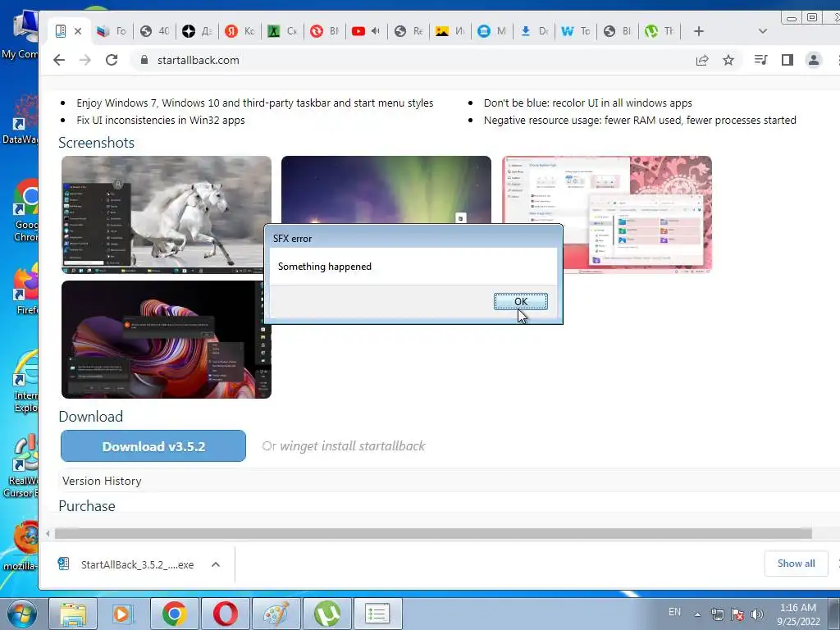Open Opera from the taskbar
The height and width of the screenshot is (630, 840).
(x=225, y=614)
